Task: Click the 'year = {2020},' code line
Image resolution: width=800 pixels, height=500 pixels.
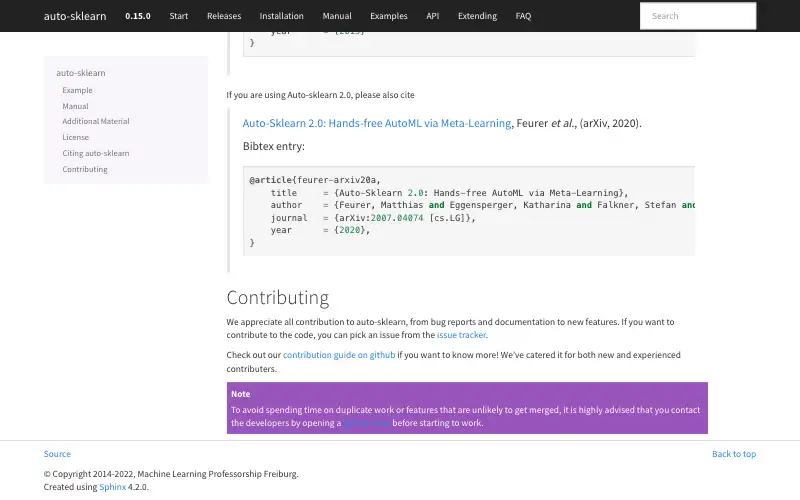Action: (x=320, y=230)
